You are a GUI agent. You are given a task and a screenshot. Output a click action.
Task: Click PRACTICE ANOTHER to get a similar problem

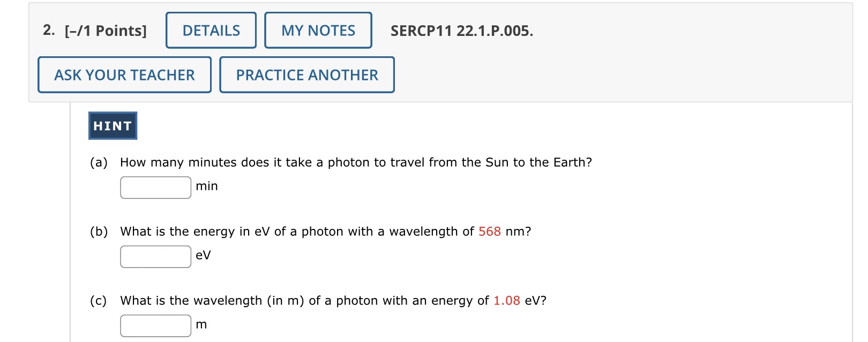pos(306,75)
